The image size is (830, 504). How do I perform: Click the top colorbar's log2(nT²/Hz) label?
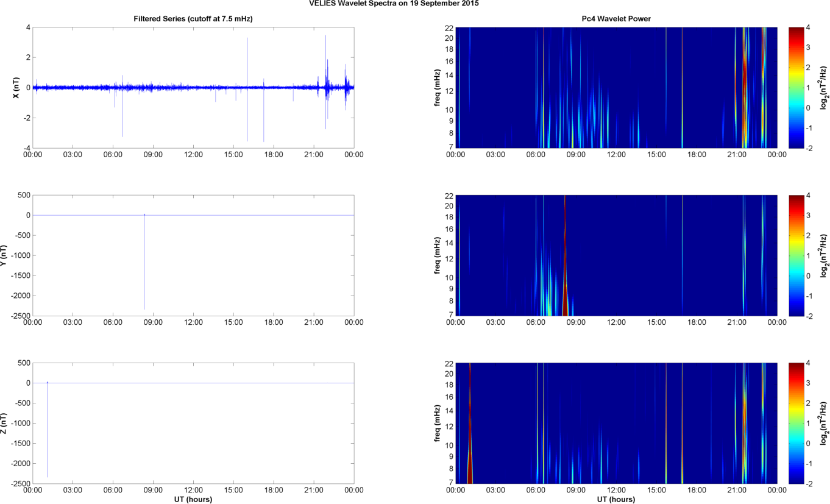823,87
